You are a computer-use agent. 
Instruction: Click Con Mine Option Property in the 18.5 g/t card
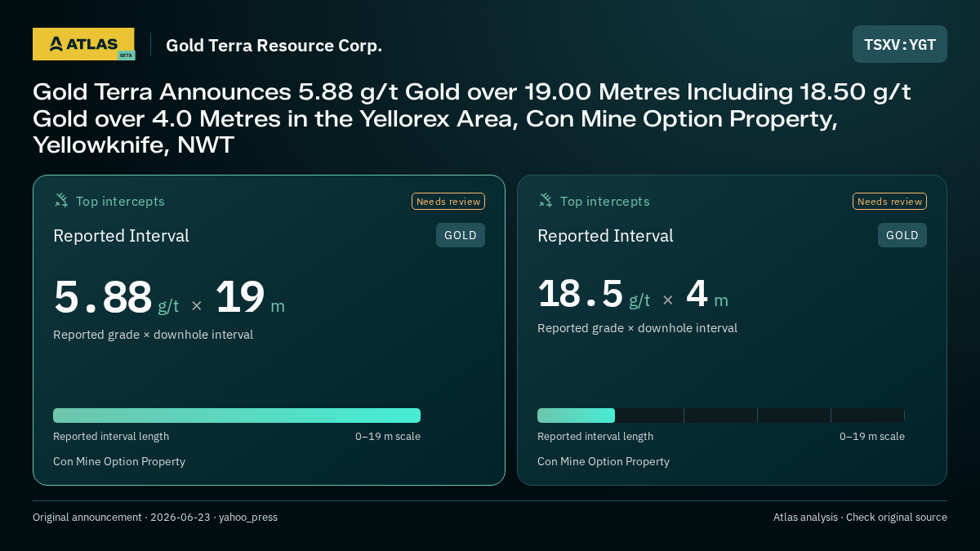coord(604,461)
